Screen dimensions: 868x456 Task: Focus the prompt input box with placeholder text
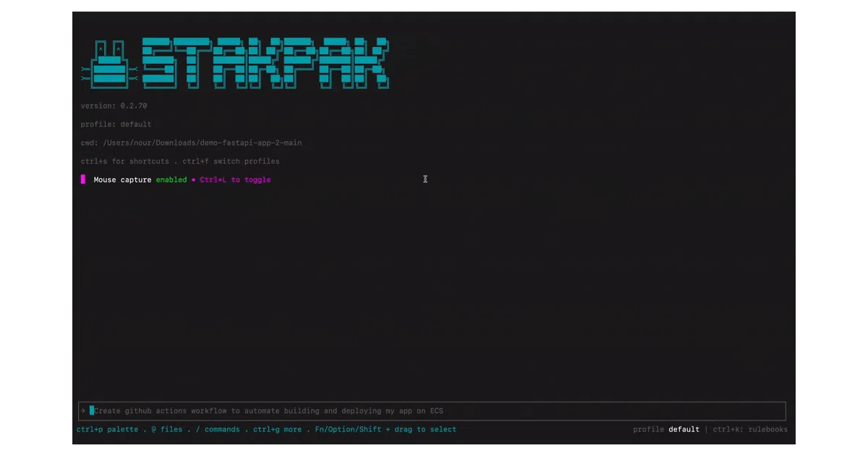(x=432, y=411)
